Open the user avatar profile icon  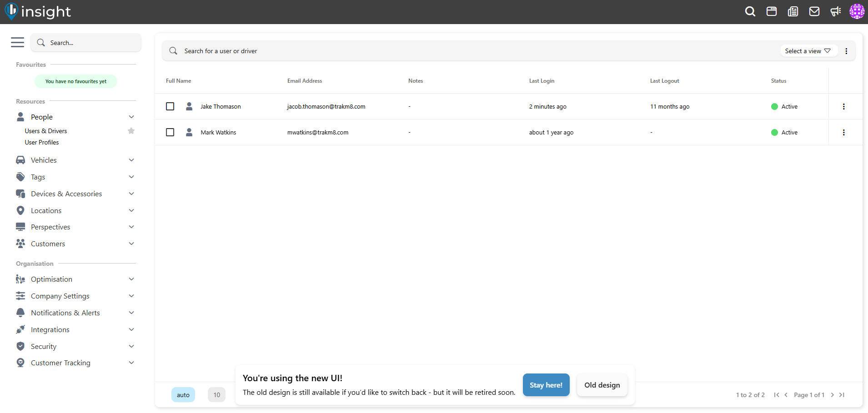pyautogui.click(x=857, y=12)
